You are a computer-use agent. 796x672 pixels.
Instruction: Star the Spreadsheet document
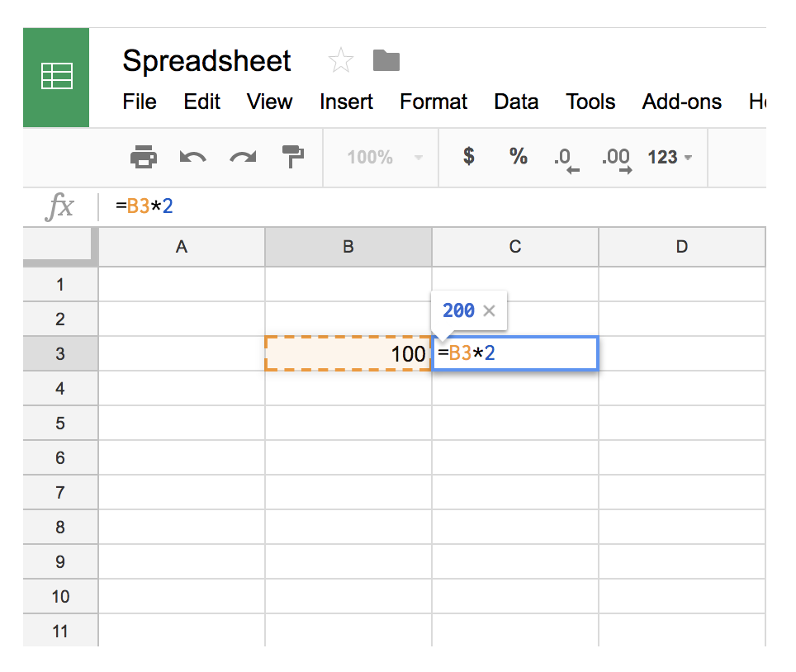point(340,60)
